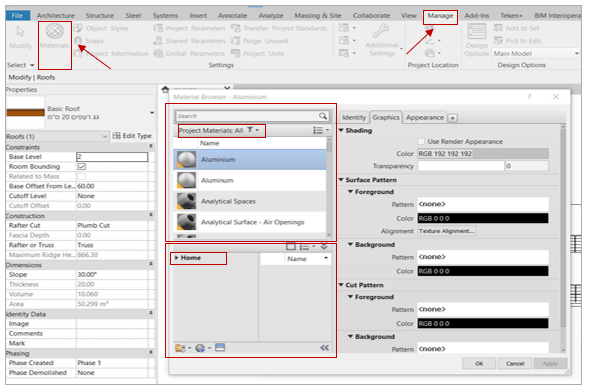Switch to the Architecture ribbon tab
589x392 pixels.
(56, 16)
